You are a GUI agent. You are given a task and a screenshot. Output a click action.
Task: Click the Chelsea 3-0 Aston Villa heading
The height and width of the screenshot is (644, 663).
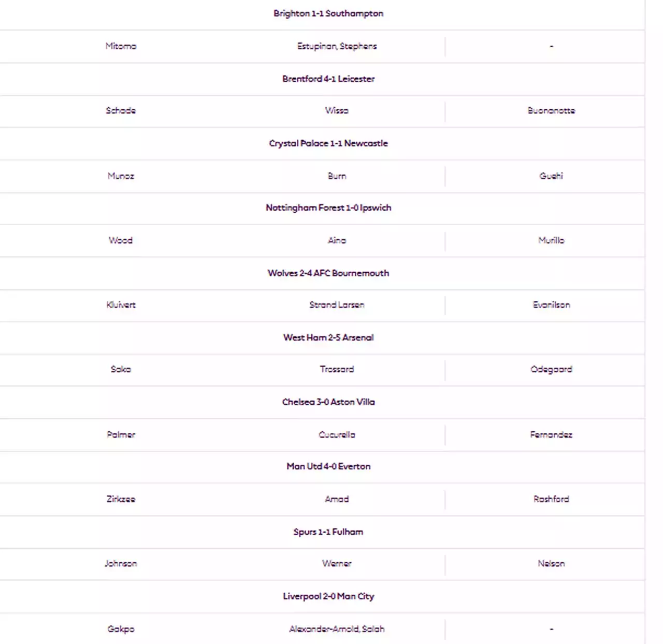(x=328, y=402)
